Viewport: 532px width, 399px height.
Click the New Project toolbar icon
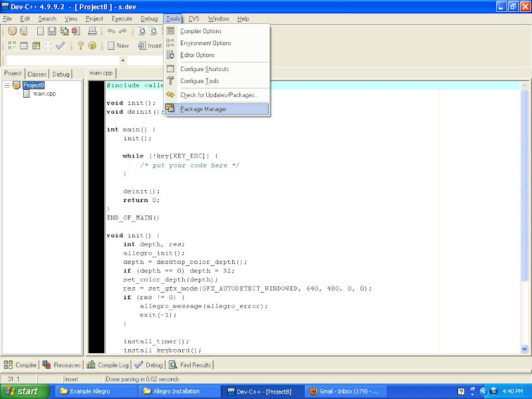tap(12, 31)
